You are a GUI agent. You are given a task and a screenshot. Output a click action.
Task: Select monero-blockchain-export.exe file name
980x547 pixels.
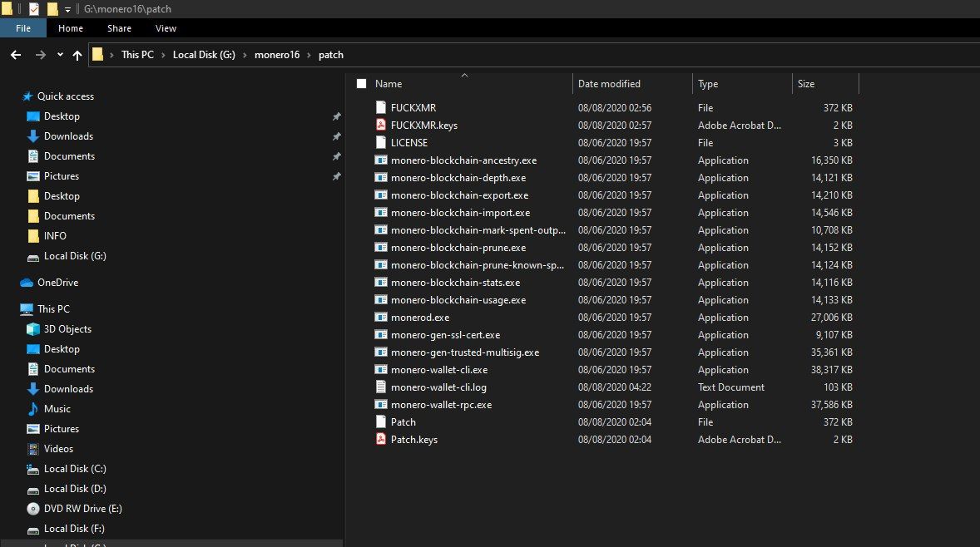[x=459, y=195]
